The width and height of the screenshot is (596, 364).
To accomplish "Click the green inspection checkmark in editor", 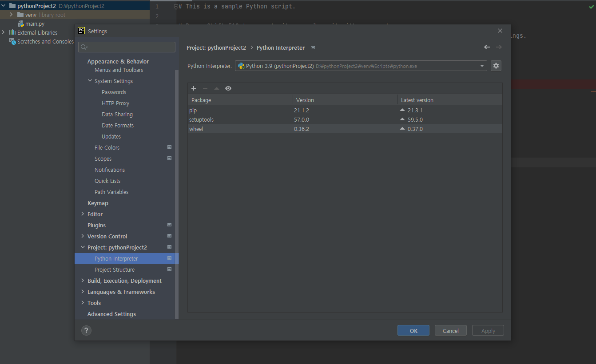I will (591, 6).
